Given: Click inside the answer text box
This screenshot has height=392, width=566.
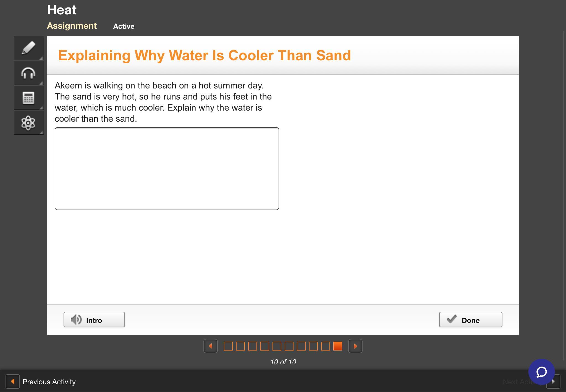Looking at the screenshot, I should pos(167,169).
